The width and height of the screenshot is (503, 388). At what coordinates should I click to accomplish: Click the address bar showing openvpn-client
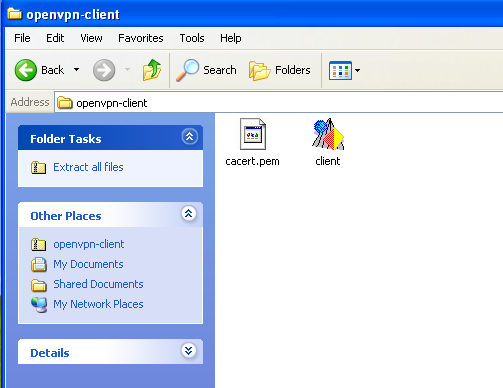tap(279, 103)
